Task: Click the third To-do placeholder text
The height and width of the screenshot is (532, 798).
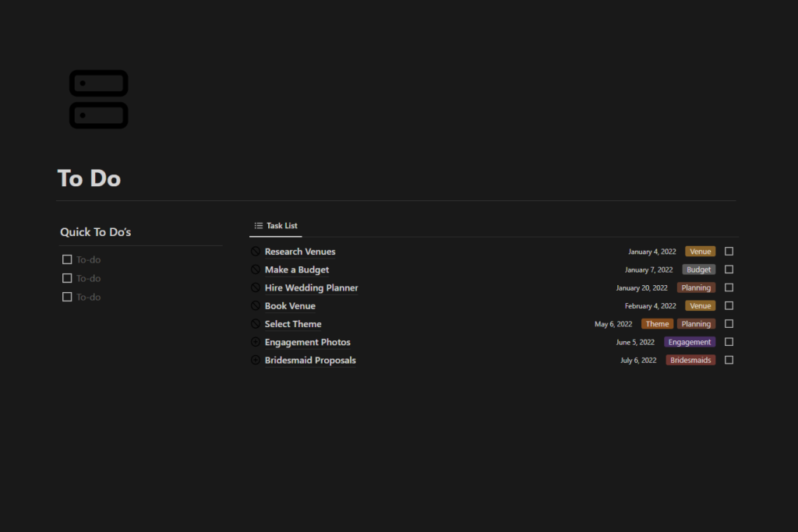Action: tap(89, 297)
